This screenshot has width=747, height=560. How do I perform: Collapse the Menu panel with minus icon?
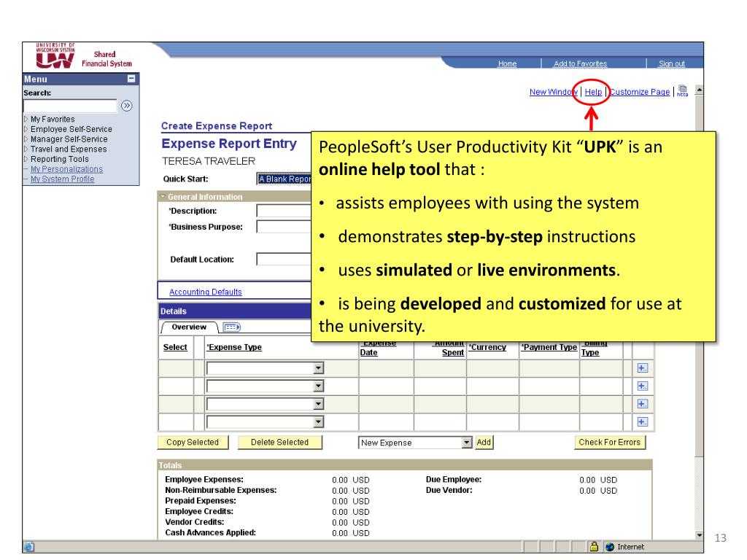click(131, 79)
